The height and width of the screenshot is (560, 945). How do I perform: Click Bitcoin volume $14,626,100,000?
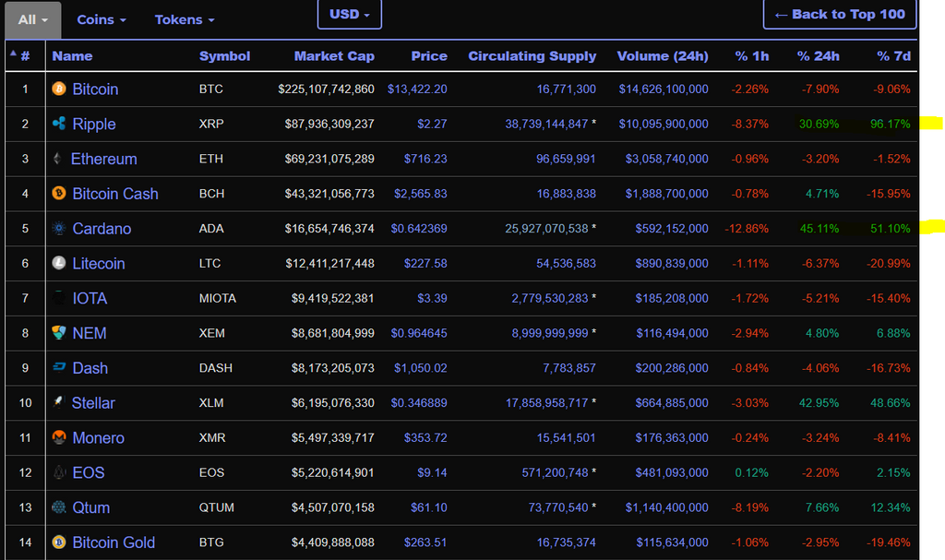pos(664,89)
